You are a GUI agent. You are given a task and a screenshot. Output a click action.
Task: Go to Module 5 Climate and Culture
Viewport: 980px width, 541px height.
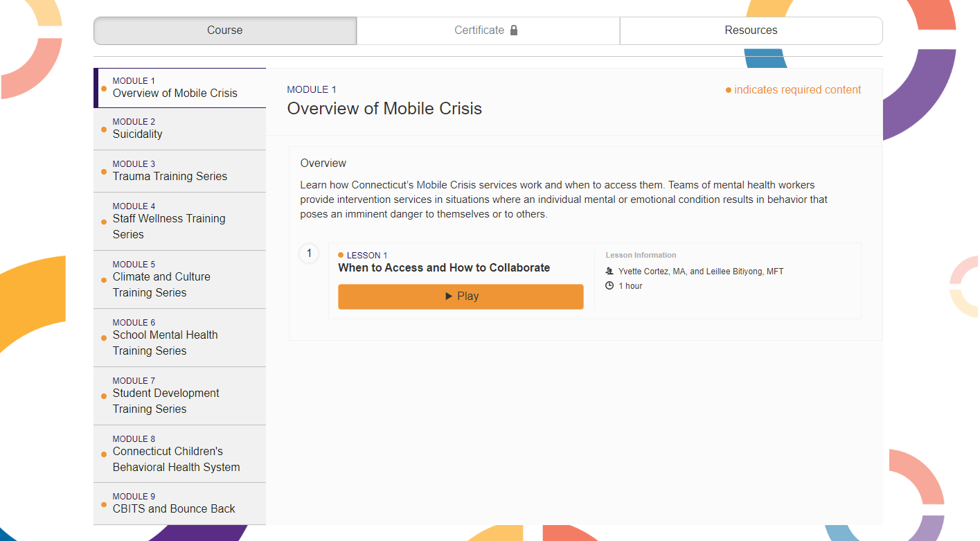[x=180, y=280]
